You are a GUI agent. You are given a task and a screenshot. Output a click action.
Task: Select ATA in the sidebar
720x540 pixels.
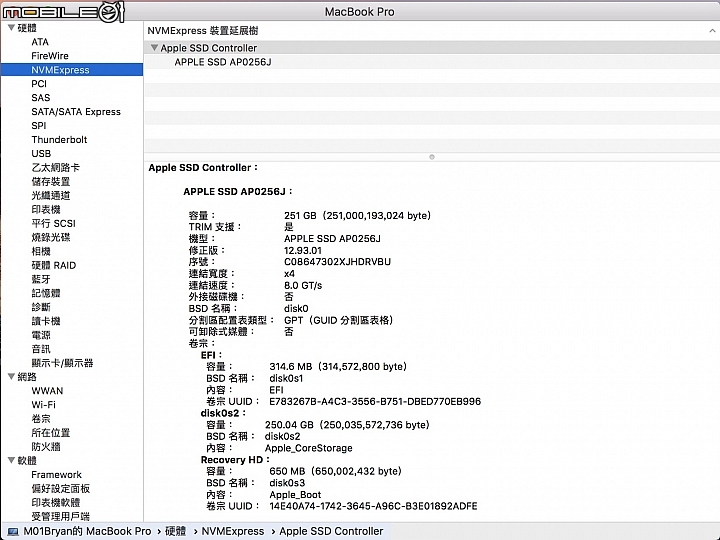click(40, 42)
